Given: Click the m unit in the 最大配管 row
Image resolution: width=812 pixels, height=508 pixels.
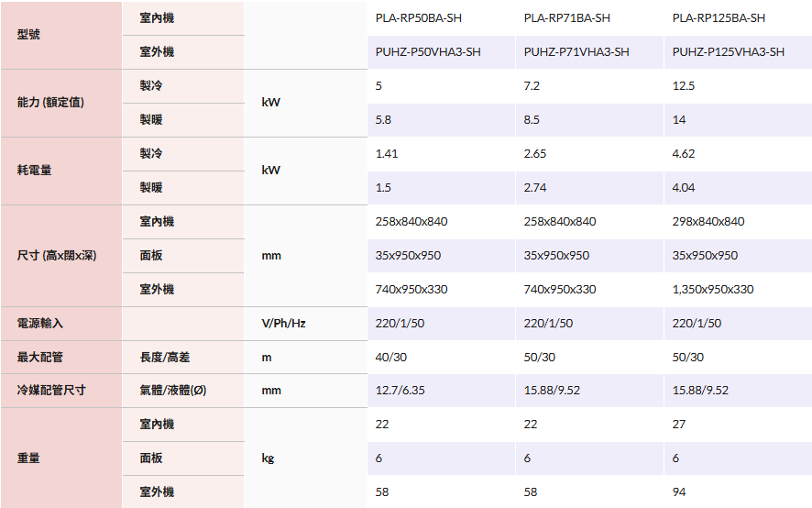Looking at the screenshot, I should tap(266, 357).
